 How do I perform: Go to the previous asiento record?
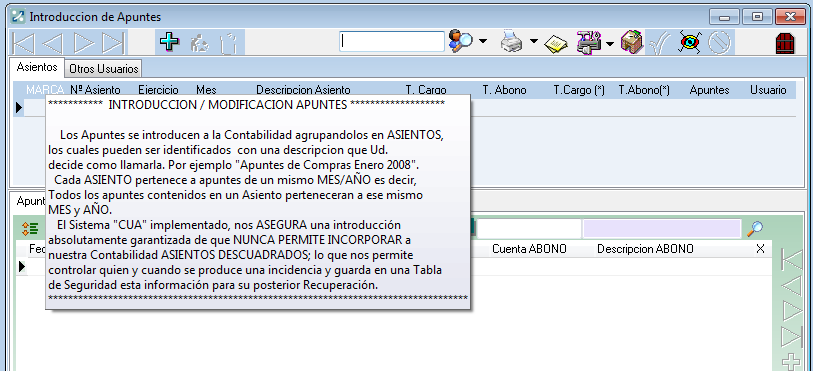click(x=52, y=42)
